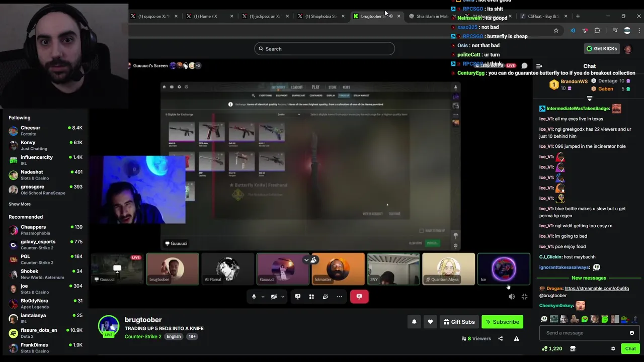
Task: Open the emoji picker in message box
Action: click(632, 333)
